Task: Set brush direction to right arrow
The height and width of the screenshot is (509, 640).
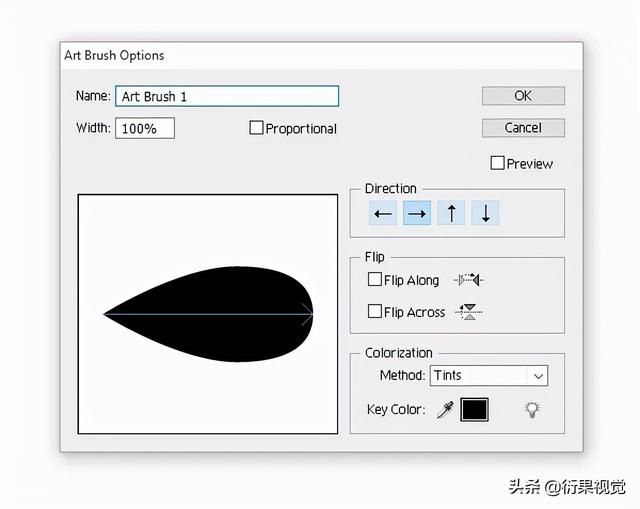Action: (417, 213)
